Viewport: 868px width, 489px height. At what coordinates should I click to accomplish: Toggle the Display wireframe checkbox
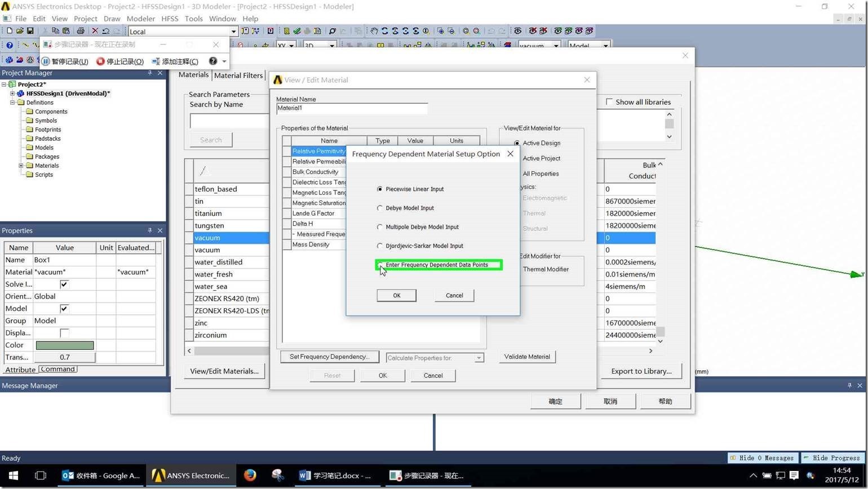tap(64, 333)
